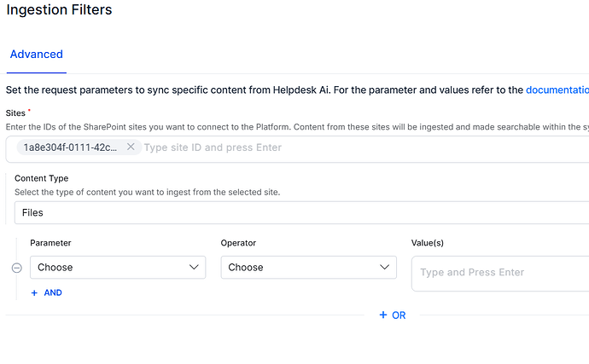The height and width of the screenshot is (364, 589).
Task: Add an AND condition
Action: [x=47, y=292]
